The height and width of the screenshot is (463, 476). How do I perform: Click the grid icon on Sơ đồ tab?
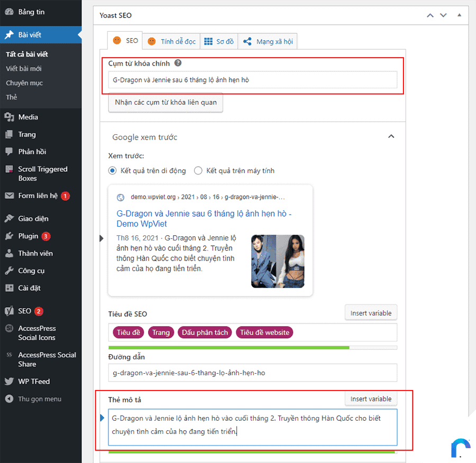tap(208, 42)
